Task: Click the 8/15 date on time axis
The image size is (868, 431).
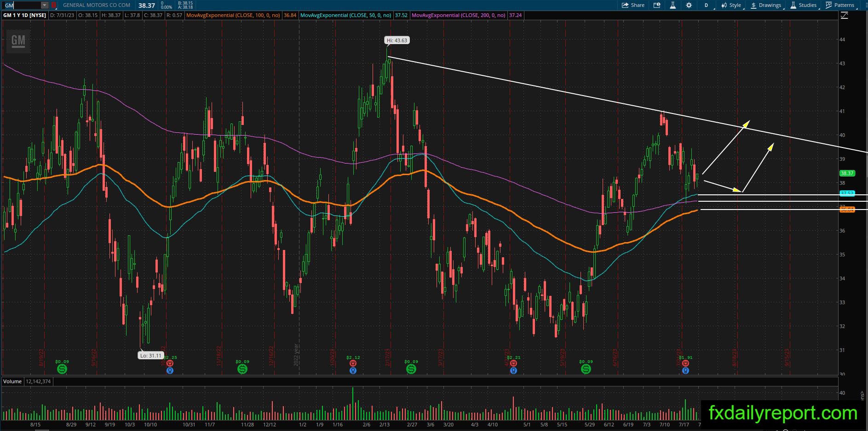Action: click(35, 425)
